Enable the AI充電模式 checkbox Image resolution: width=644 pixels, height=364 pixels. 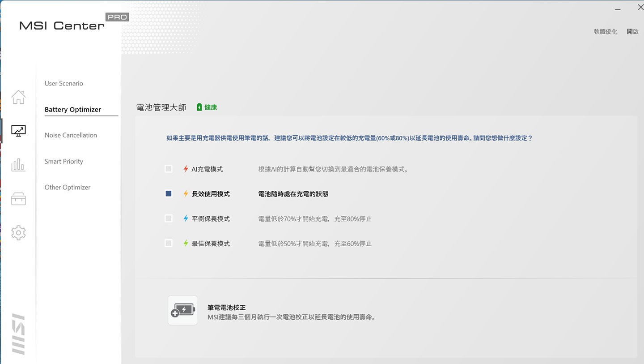[169, 169]
